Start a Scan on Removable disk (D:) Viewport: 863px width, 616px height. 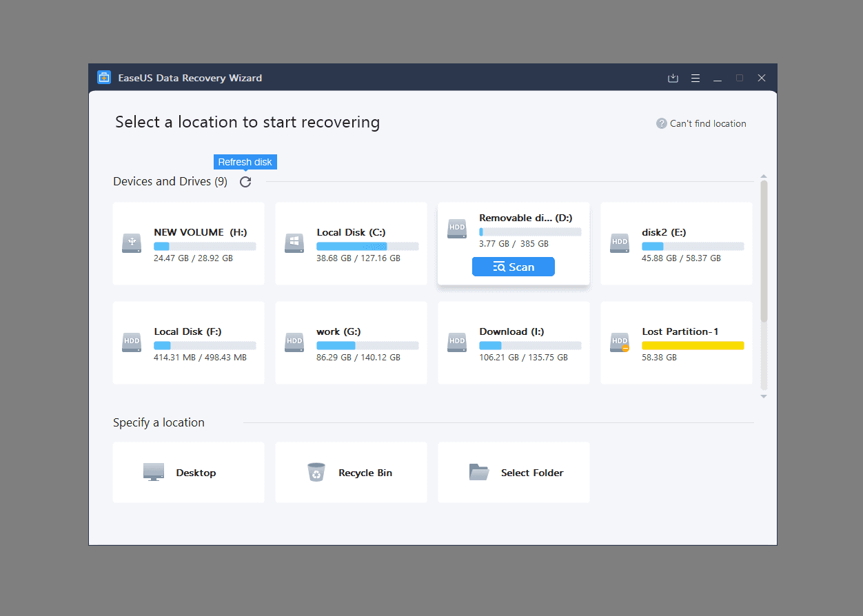tap(513, 267)
